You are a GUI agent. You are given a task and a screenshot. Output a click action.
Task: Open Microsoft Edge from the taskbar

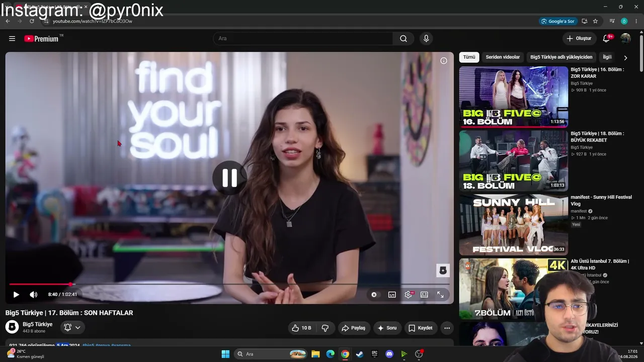(330, 354)
